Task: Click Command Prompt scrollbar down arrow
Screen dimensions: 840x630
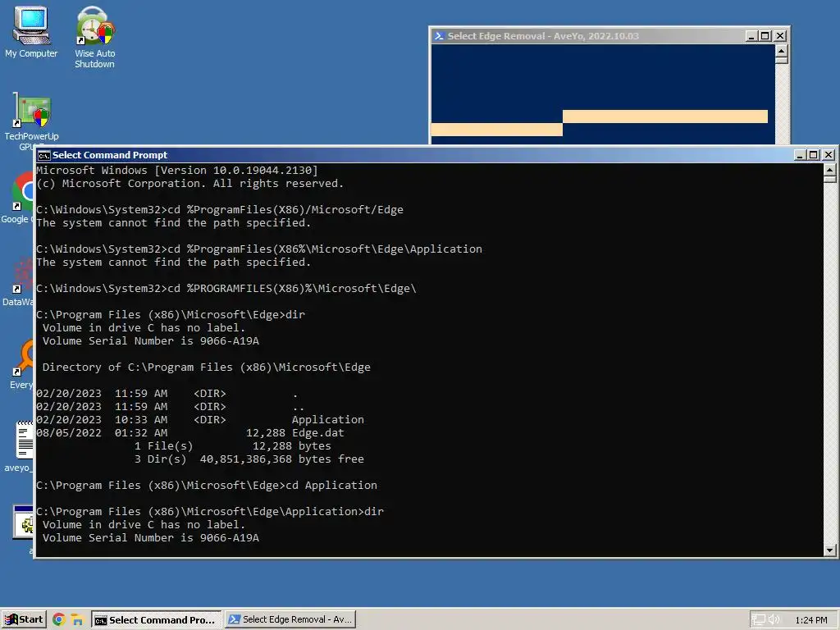Action: (830, 550)
